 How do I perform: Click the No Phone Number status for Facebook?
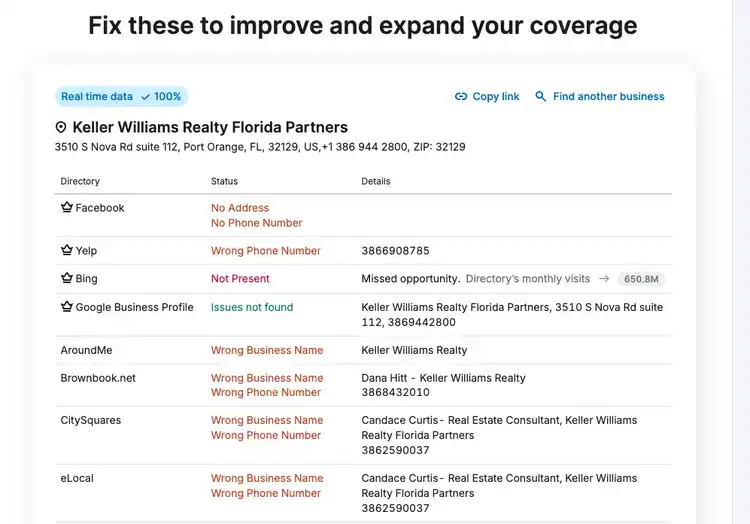(x=256, y=223)
